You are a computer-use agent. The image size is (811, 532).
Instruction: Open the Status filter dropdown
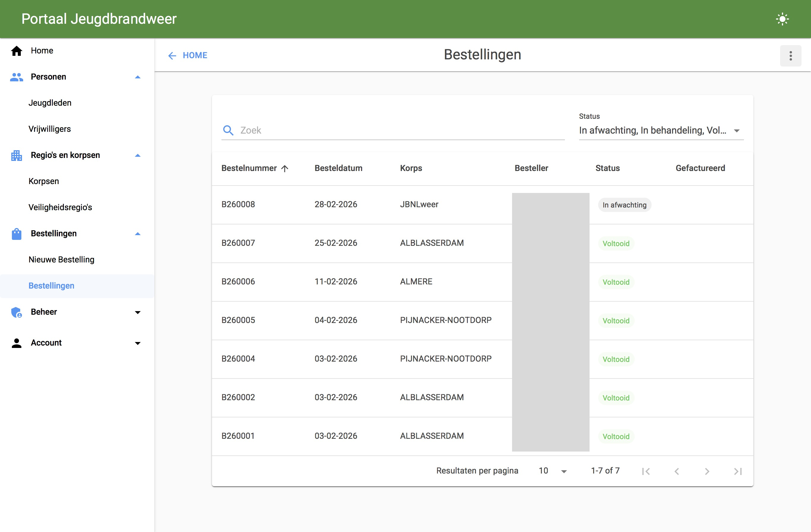661,131
